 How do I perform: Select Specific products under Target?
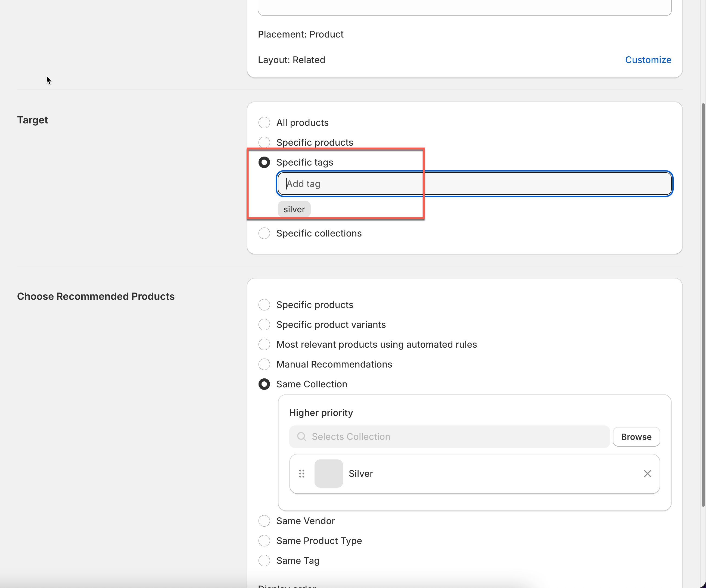264,142
